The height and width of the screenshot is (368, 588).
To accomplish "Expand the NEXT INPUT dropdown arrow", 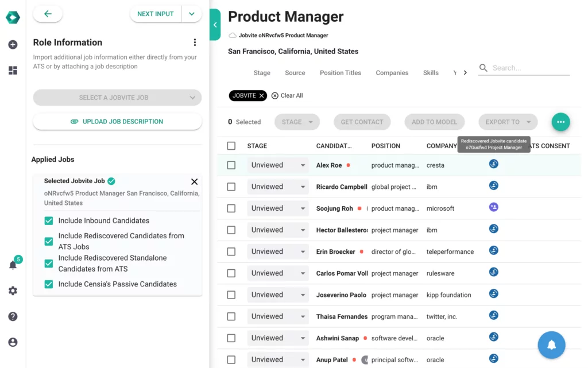I will point(191,13).
